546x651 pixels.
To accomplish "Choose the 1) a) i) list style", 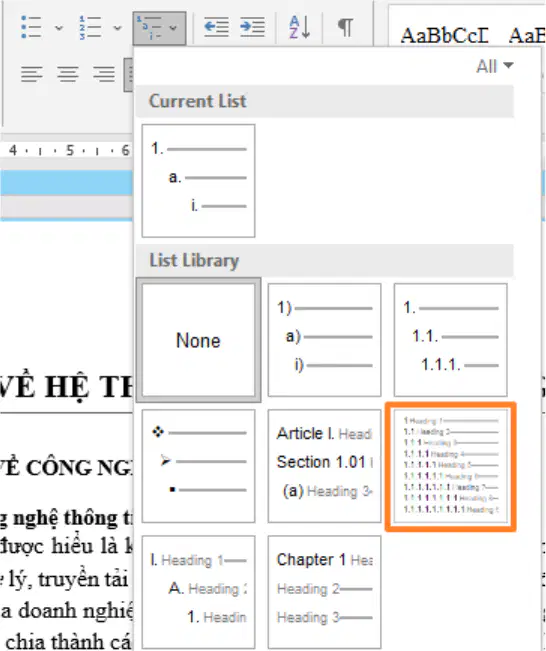I will pos(324,340).
